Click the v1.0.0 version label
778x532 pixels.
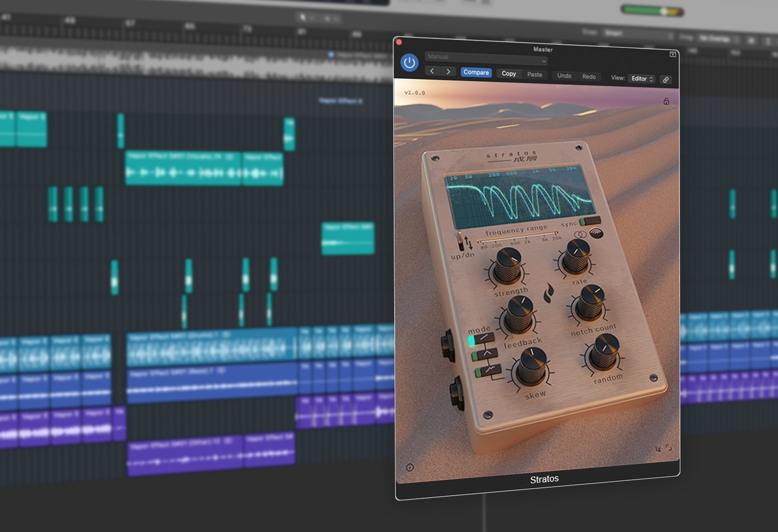click(x=415, y=93)
